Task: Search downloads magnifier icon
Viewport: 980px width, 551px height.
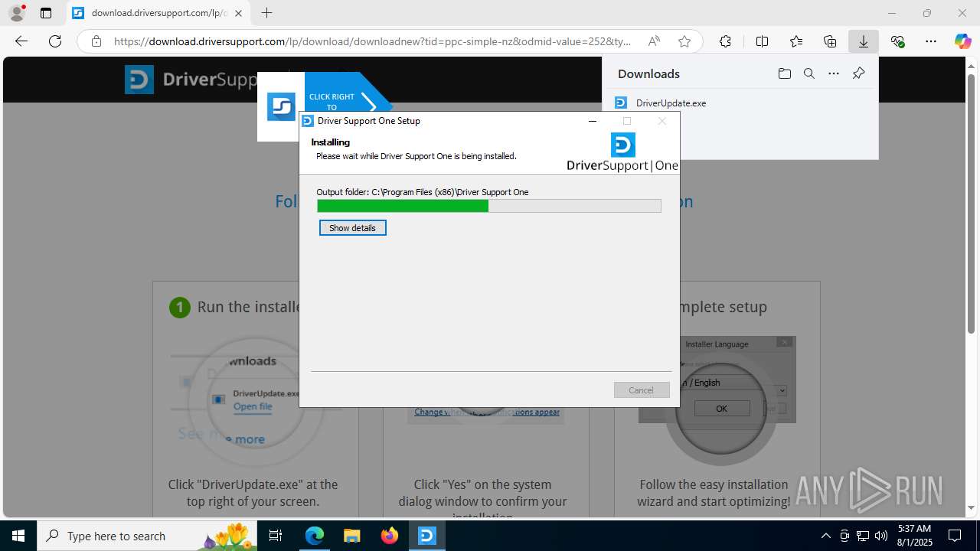Action: click(x=808, y=73)
